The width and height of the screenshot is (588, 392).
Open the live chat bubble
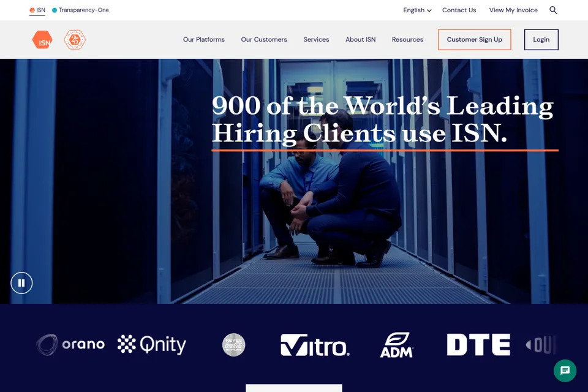565,371
